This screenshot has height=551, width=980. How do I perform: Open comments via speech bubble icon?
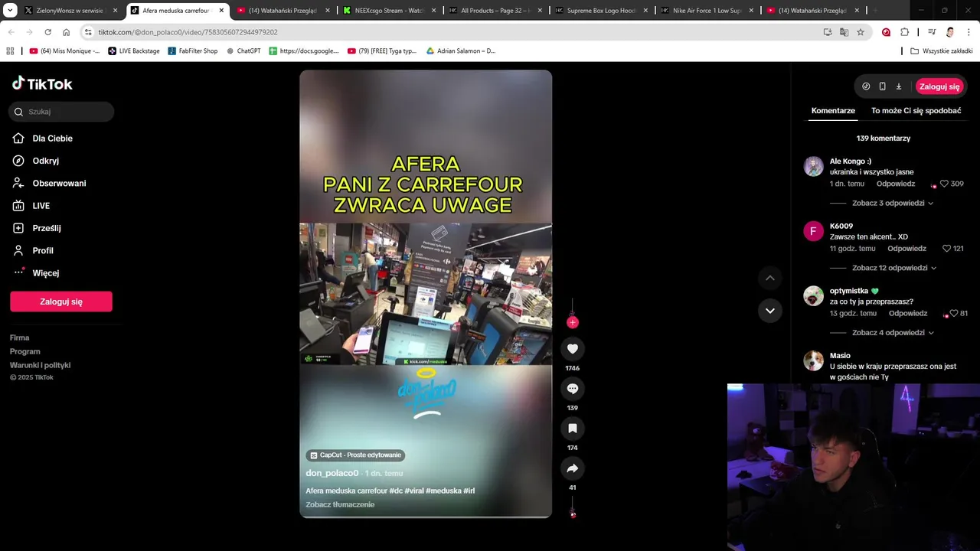coord(573,389)
